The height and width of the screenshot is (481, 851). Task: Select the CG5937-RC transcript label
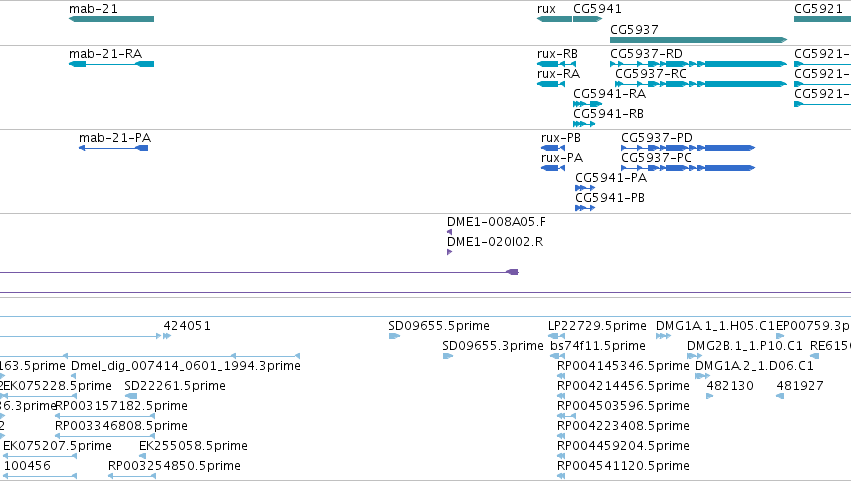[x=651, y=74]
